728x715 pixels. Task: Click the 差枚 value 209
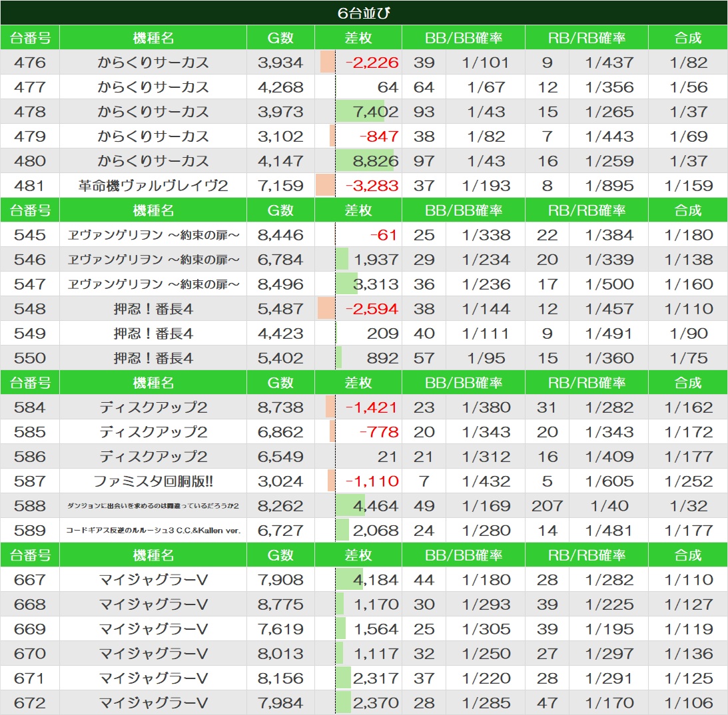(x=382, y=333)
